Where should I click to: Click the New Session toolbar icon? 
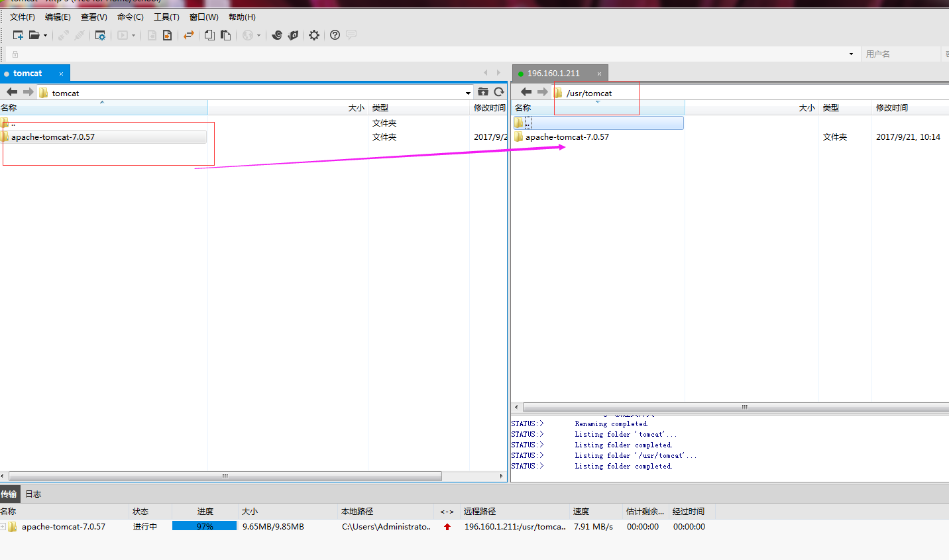(18, 35)
